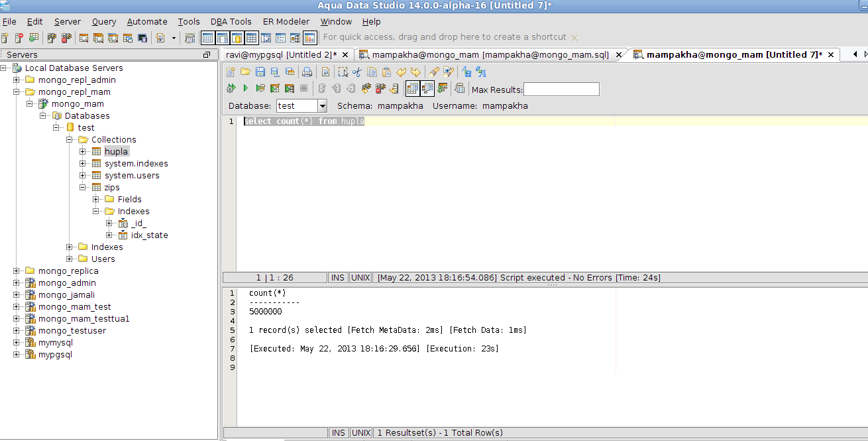
Task: Click the tab scroll left arrow
Action: point(855,54)
